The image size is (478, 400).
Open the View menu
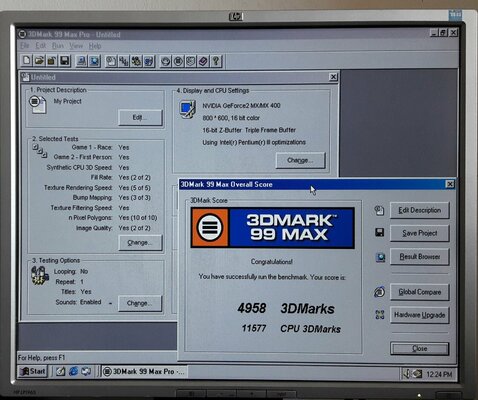[76, 46]
